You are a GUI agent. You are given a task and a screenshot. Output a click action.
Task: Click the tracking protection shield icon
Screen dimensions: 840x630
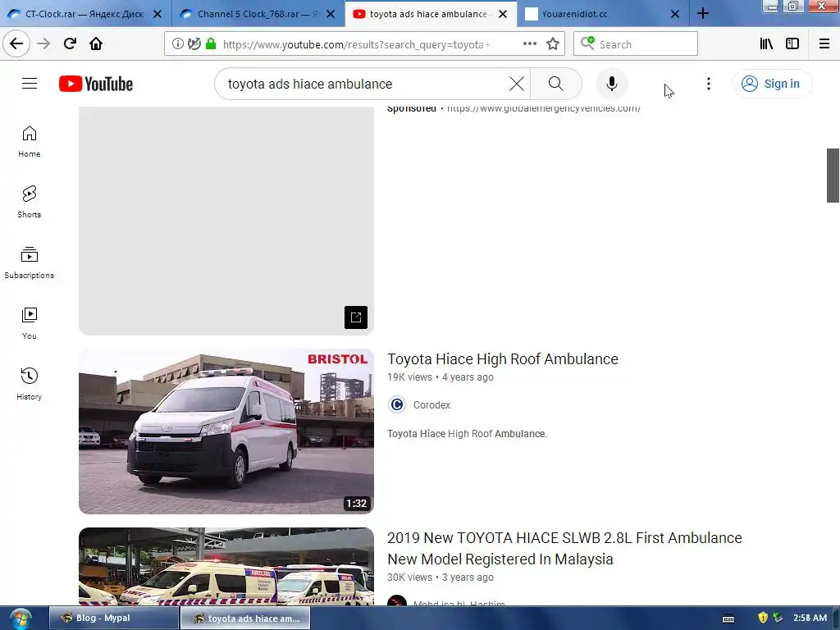point(194,44)
